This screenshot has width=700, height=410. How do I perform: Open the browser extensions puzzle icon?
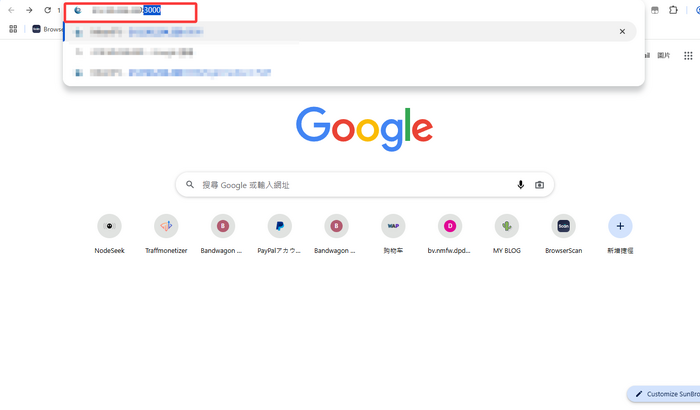click(x=673, y=10)
